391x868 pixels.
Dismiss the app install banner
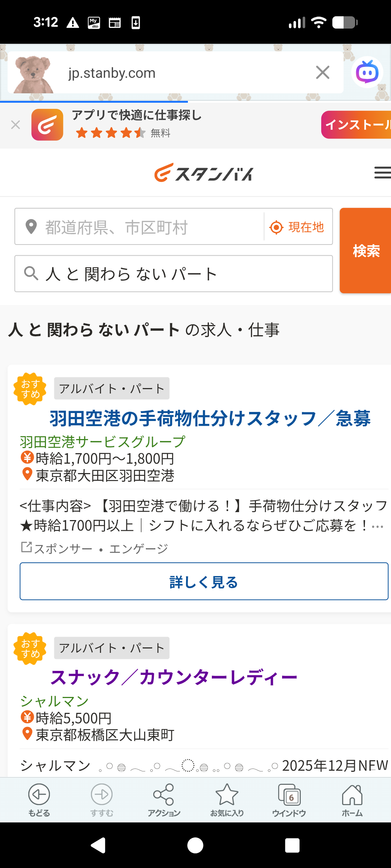coord(16,125)
